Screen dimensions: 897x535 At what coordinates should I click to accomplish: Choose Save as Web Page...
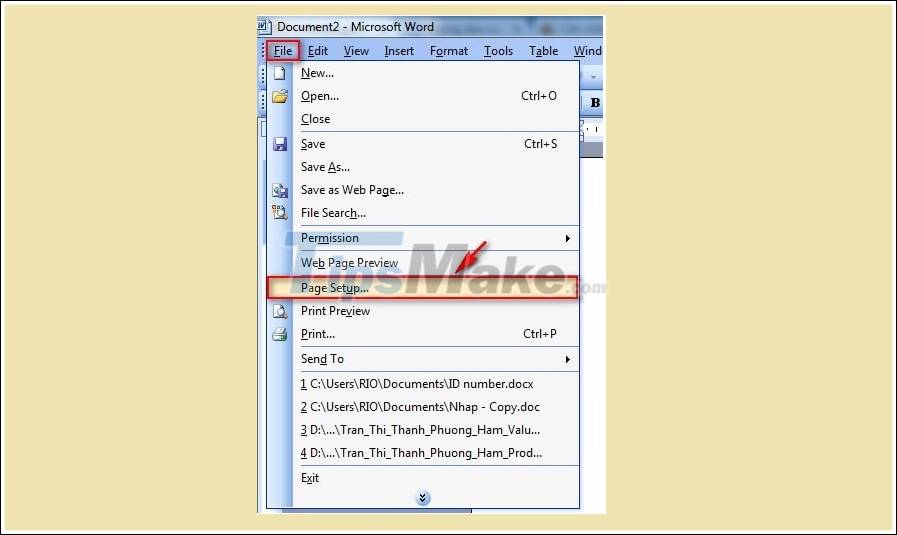(423, 190)
